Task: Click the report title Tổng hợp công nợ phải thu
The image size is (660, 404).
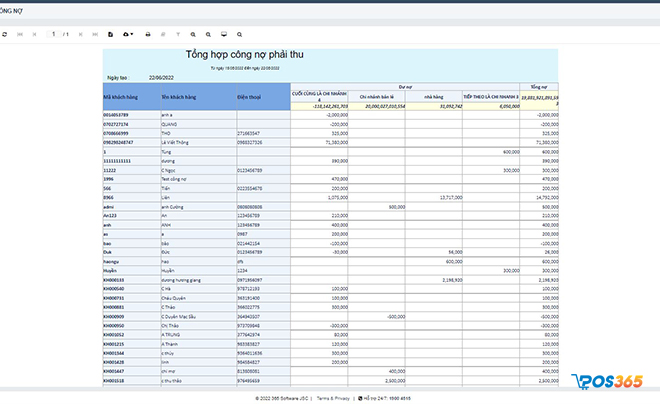Action: click(245, 55)
